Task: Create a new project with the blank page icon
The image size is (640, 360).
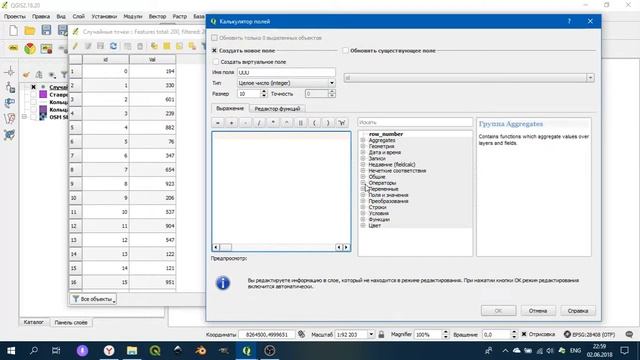Action: (x=13, y=30)
